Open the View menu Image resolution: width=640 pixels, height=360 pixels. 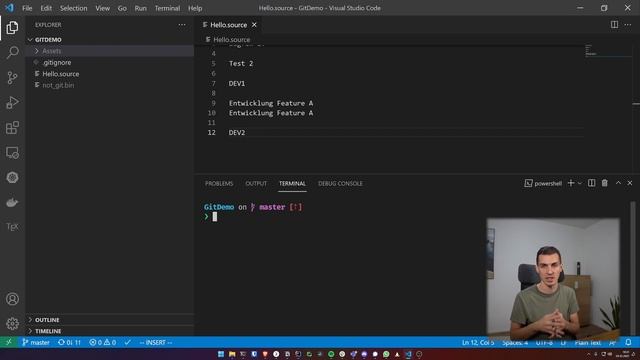[102, 8]
